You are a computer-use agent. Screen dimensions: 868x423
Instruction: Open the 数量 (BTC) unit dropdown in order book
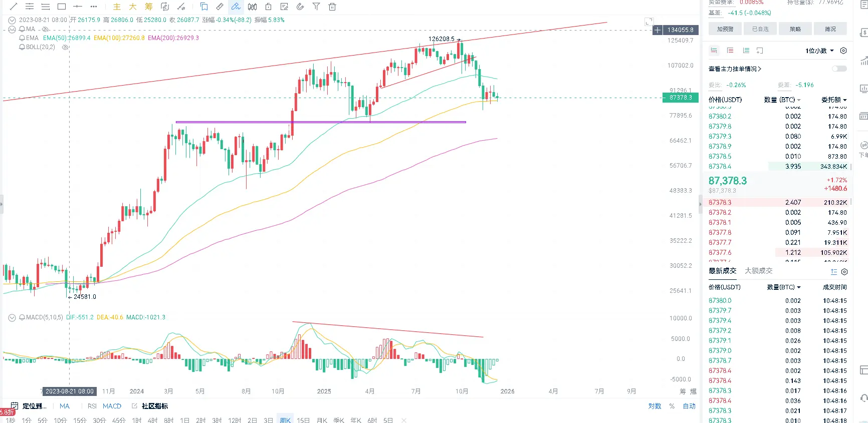pos(782,100)
